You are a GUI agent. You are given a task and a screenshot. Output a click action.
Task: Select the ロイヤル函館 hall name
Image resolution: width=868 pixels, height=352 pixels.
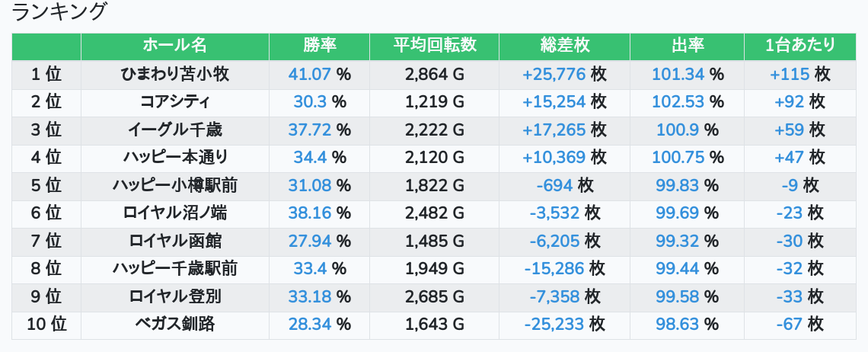[x=175, y=241]
